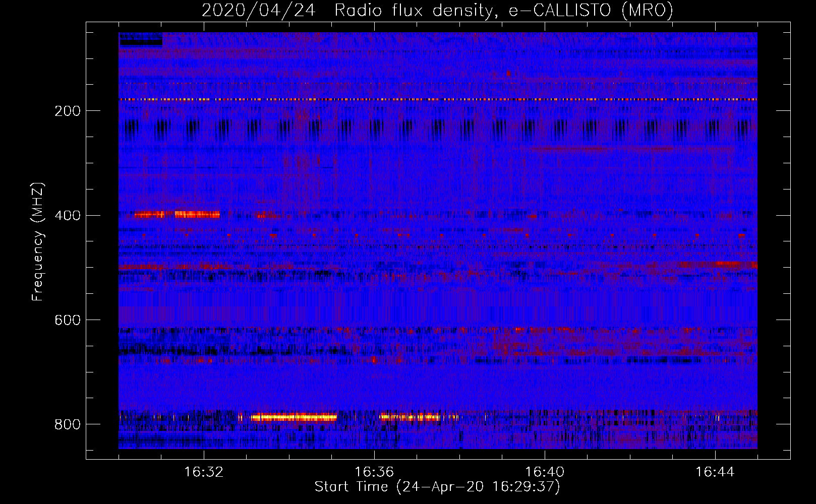Click the 'Frequency (MHZ)' y-axis label
The height and width of the screenshot is (504, 816).
point(38,241)
